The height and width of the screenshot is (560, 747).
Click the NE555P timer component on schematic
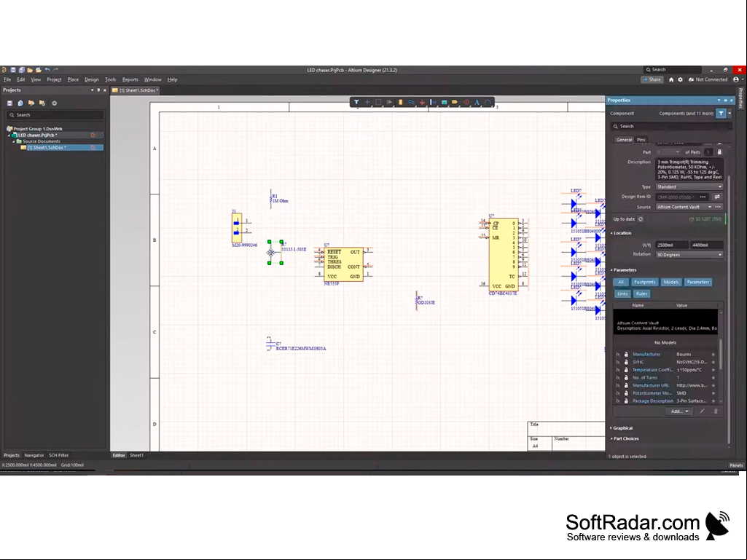pos(343,264)
